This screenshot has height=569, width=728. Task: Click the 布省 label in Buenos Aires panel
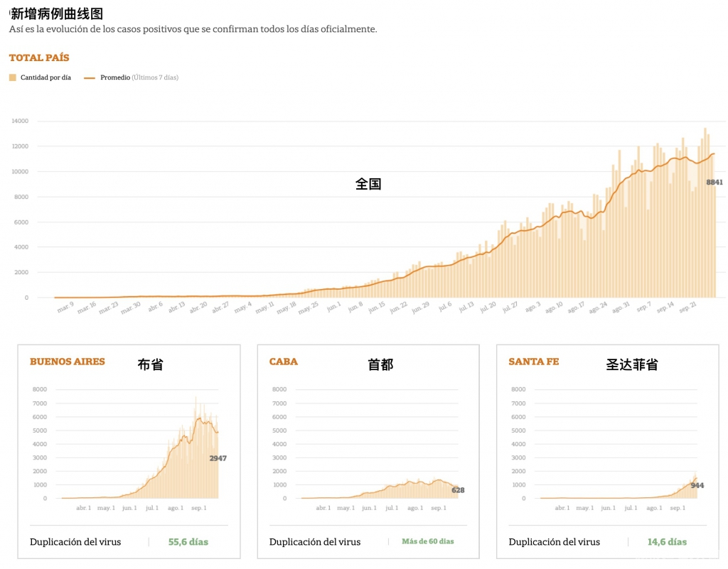click(x=151, y=364)
